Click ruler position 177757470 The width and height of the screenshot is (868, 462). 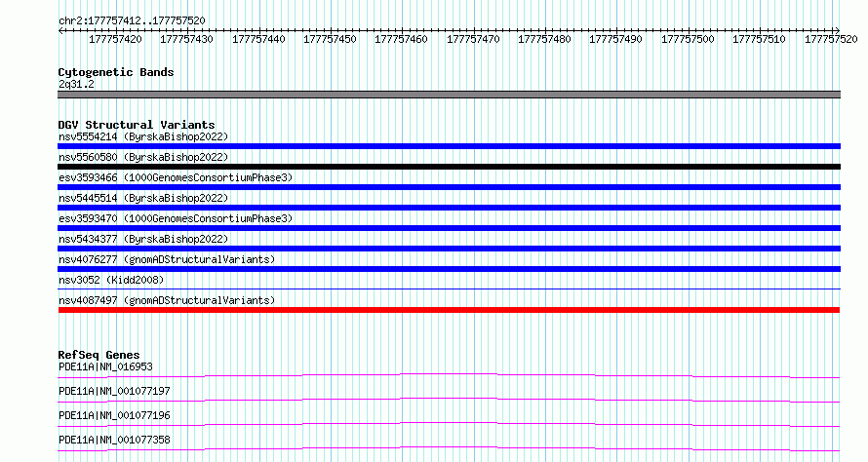pyautogui.click(x=473, y=39)
